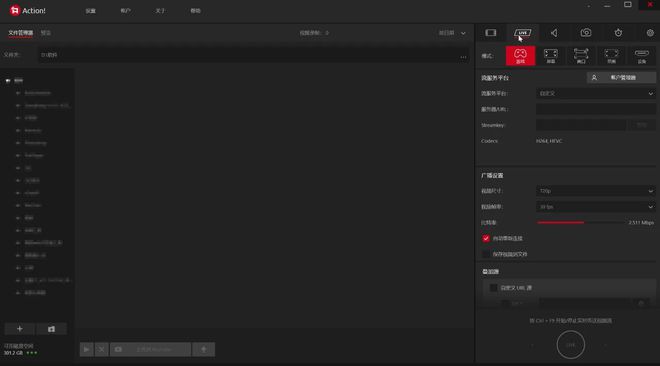Select the game mode gamepad icon
The width and height of the screenshot is (660, 366).
coord(521,56)
